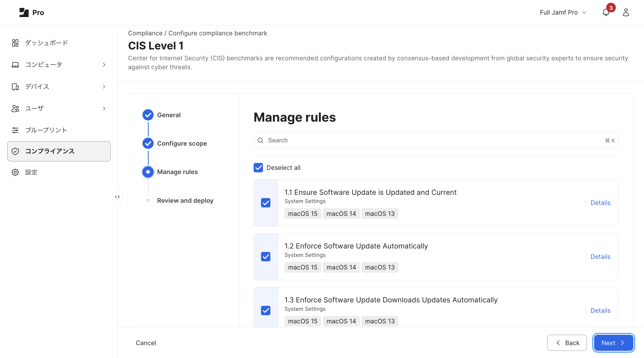Go to ダッシュボード menu item

pyautogui.click(x=59, y=43)
